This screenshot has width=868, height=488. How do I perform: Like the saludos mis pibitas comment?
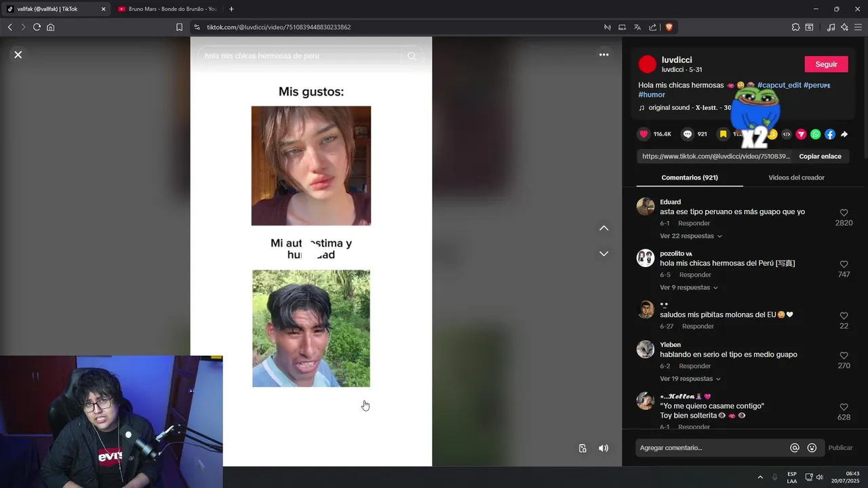pos(844,316)
